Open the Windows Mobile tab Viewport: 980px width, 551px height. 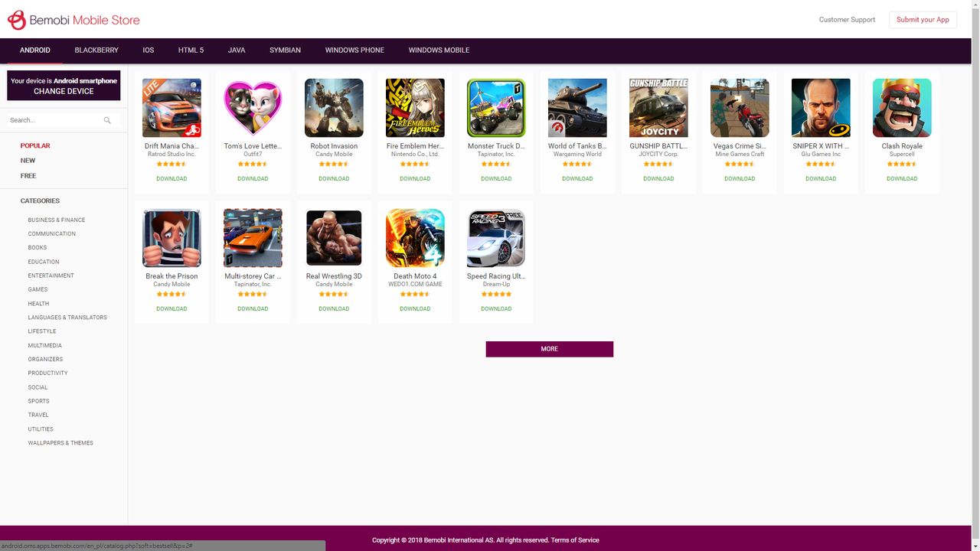coord(439,51)
